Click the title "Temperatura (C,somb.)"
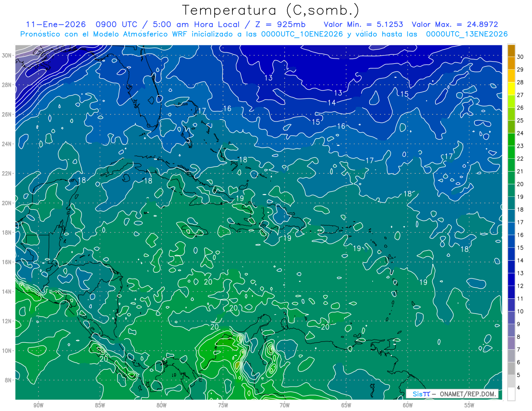The image size is (532, 411). [x=270, y=10]
